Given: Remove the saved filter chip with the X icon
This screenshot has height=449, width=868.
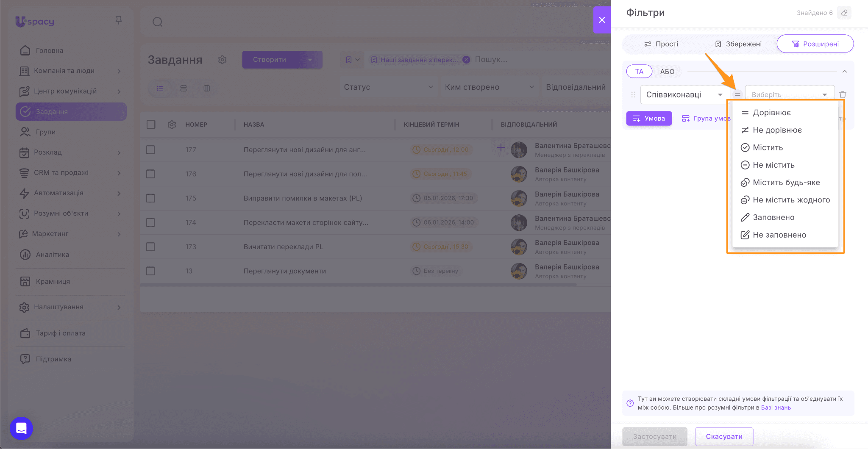Looking at the screenshot, I should click(x=466, y=60).
